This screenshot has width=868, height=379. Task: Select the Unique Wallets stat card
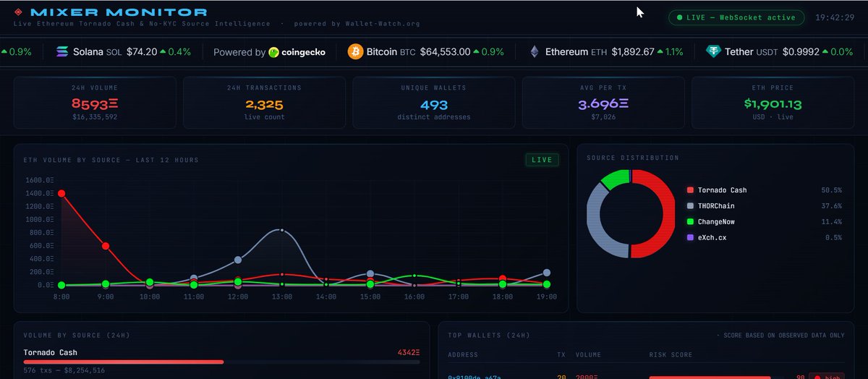(434, 102)
